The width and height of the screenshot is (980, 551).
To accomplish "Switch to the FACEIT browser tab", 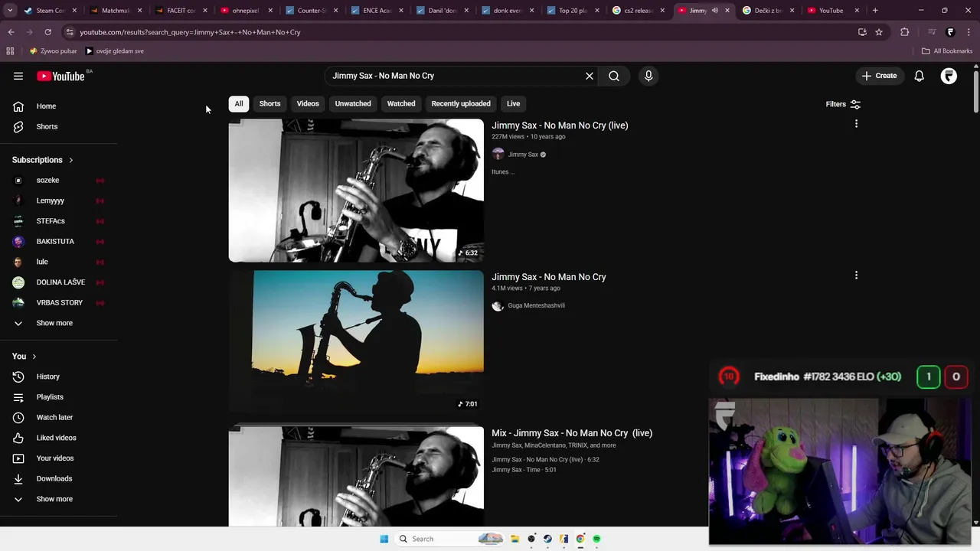I will click(x=181, y=11).
